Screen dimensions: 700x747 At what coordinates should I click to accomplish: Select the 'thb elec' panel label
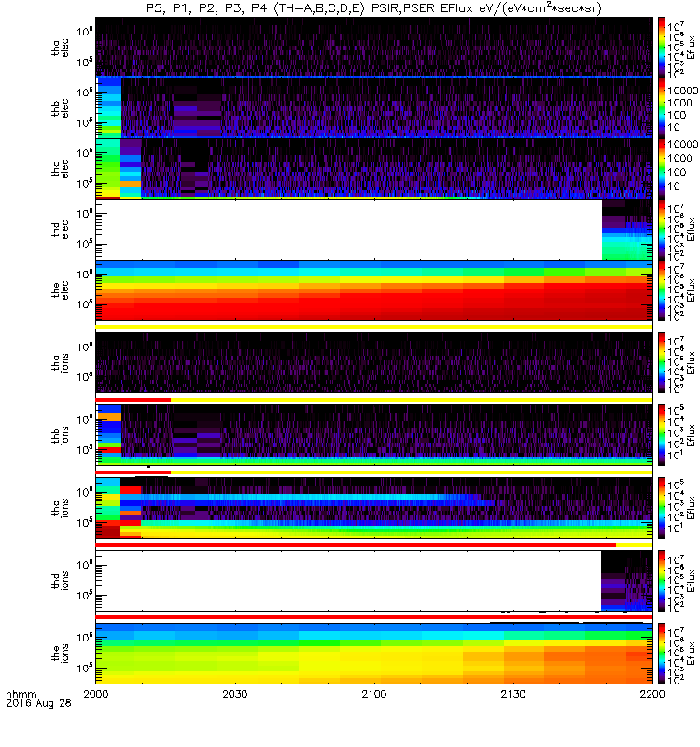[x=61, y=108]
